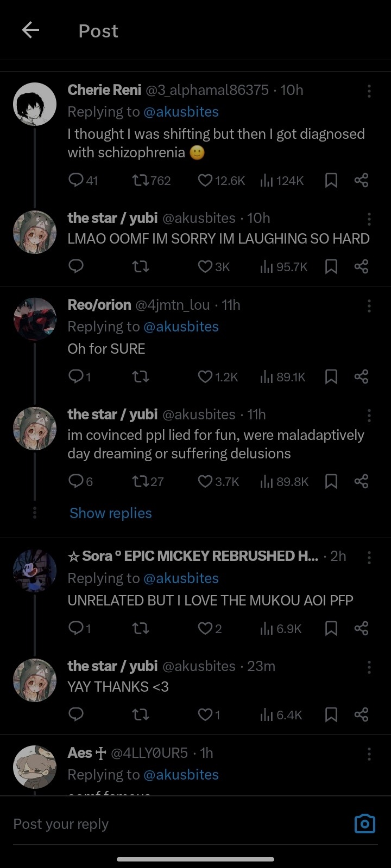Viewport: 391px width, 868px height.
Task: Expand hidden replies with Show replies
Action: pyautogui.click(x=111, y=513)
